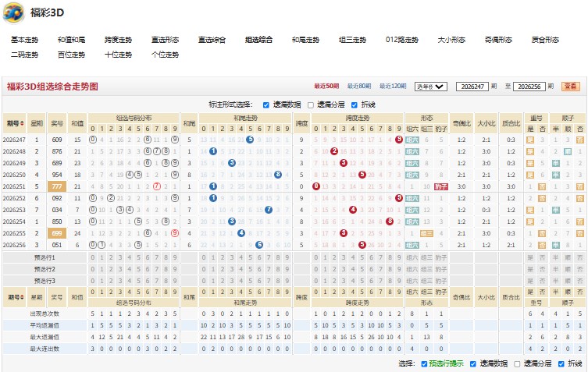Image resolution: width=588 pixels, height=372 pixels.
Task: Click blue ball 7 in row 2026253
Action: point(269,210)
